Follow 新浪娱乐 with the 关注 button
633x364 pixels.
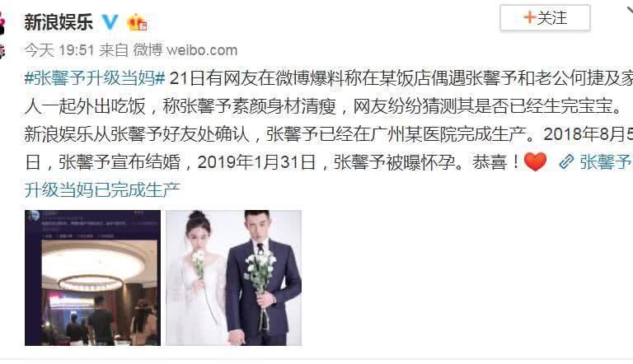tap(545, 18)
